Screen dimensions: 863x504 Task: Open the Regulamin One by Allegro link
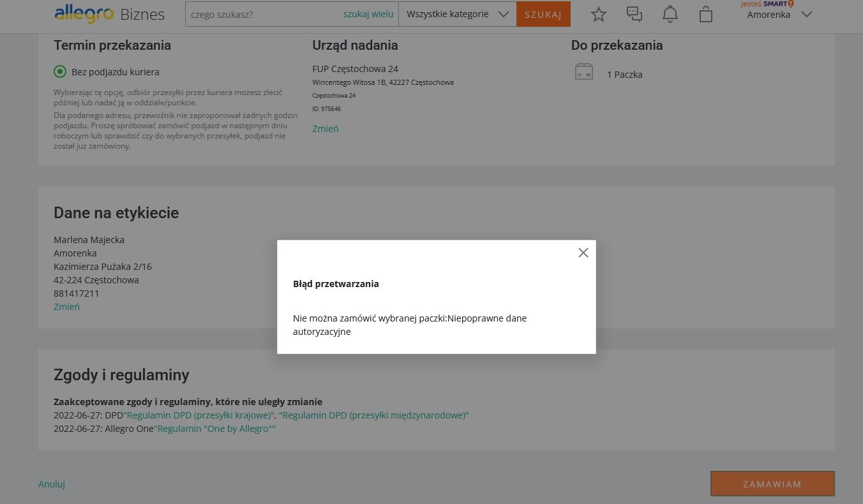click(214, 429)
